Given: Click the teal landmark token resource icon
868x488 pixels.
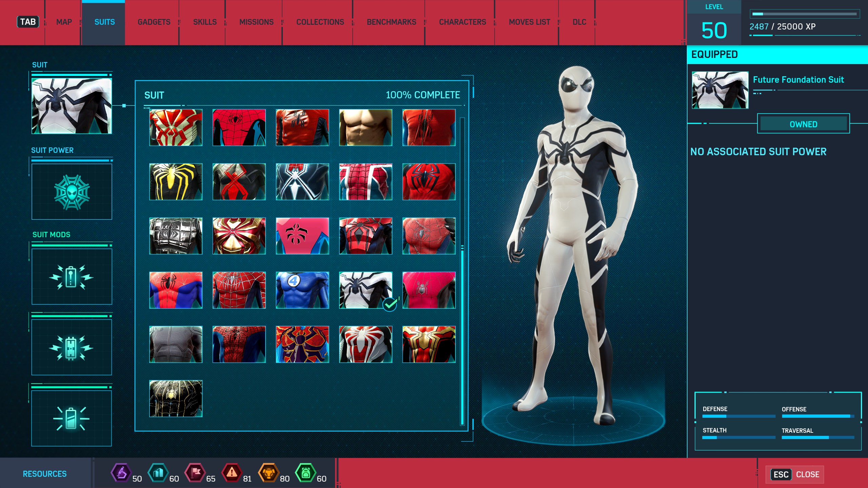Looking at the screenshot, I should [158, 472].
